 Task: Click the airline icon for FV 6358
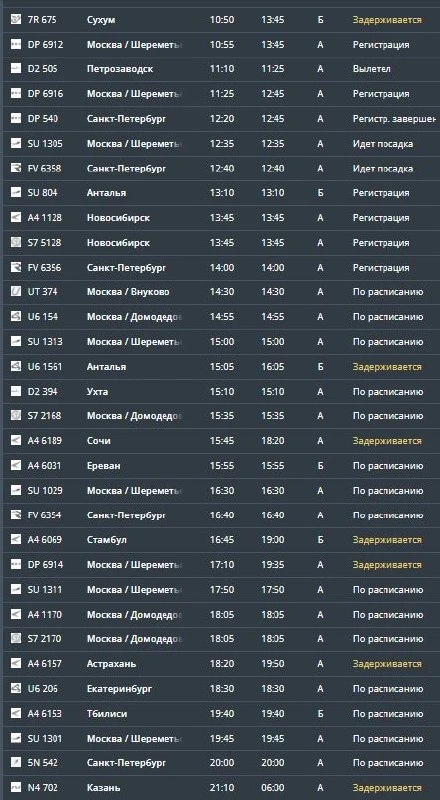(x=16, y=168)
